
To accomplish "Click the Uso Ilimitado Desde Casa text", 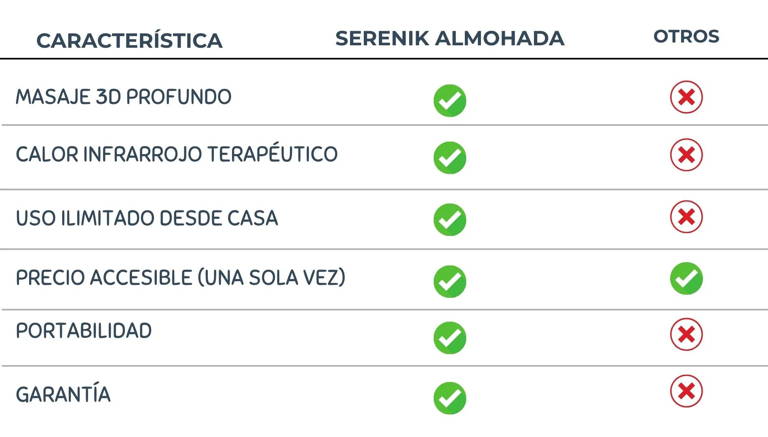I will (x=146, y=218).
